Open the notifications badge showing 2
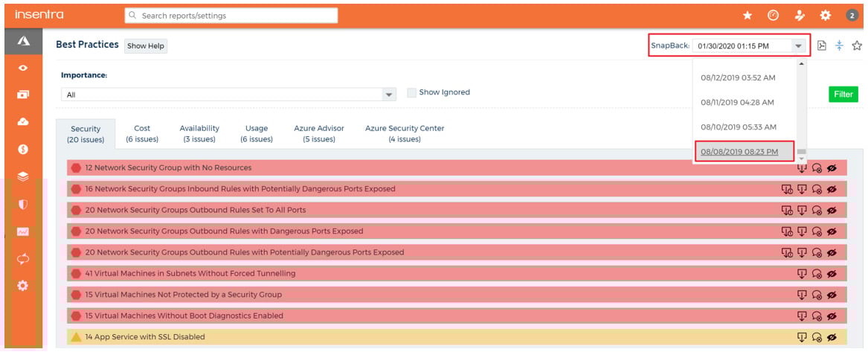 coord(852,15)
